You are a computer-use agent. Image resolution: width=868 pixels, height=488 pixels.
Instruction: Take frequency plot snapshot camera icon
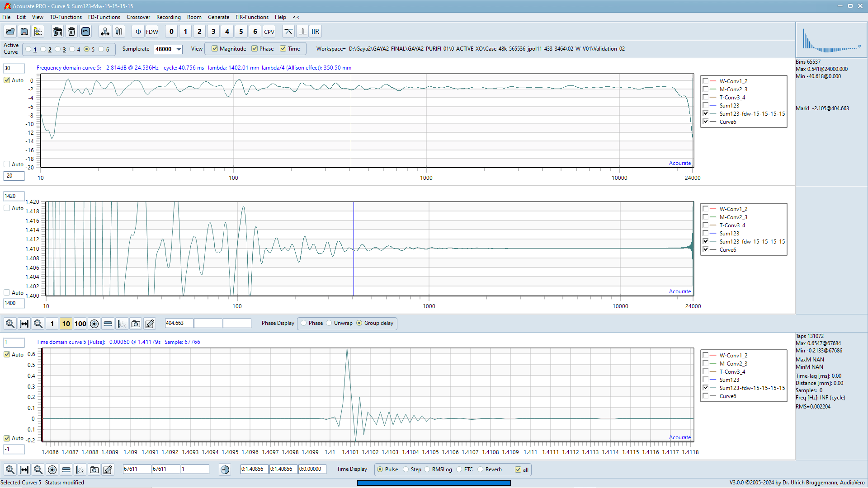(136, 324)
